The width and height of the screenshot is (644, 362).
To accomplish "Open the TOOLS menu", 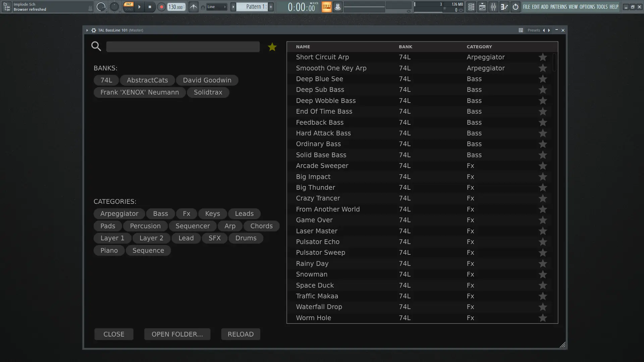I will (x=603, y=7).
